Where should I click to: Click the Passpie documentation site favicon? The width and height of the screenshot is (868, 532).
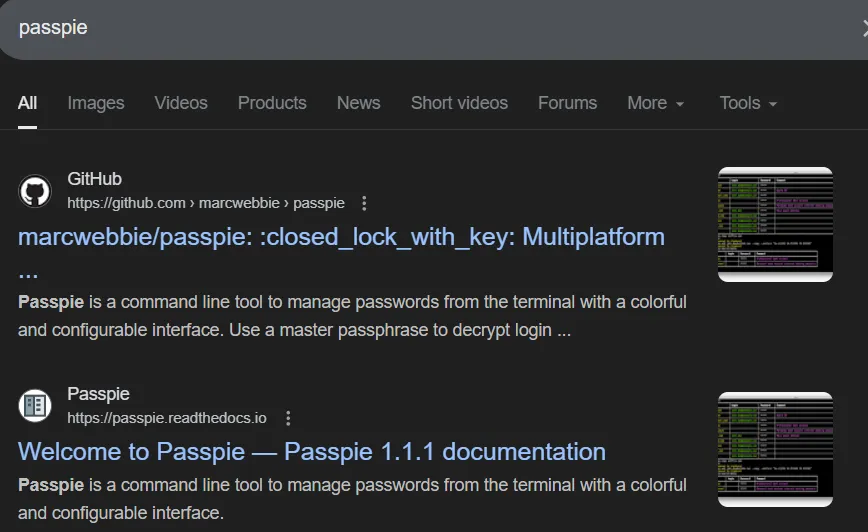click(x=35, y=406)
